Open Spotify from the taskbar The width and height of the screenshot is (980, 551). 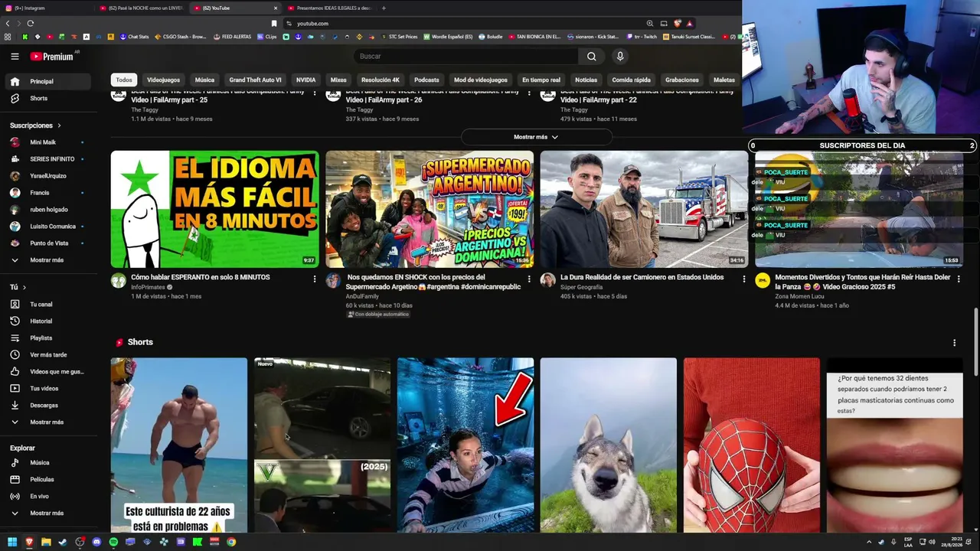pos(113,542)
